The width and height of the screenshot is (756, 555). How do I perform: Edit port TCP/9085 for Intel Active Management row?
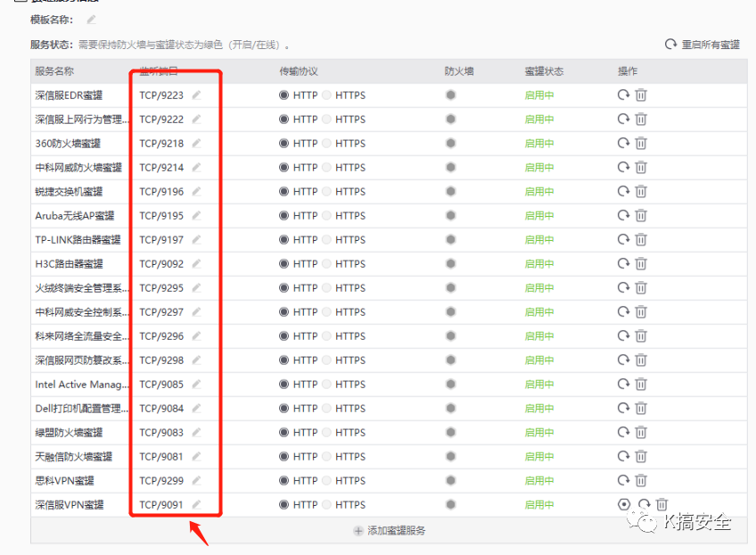196,385
